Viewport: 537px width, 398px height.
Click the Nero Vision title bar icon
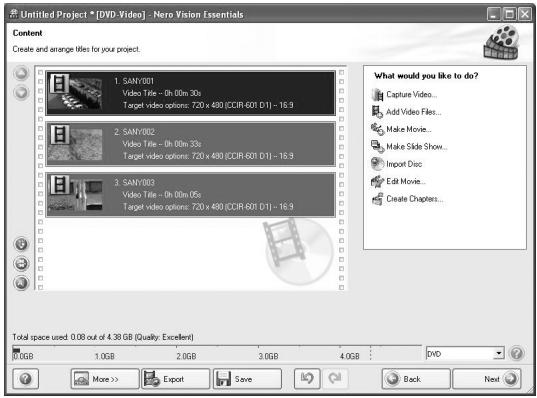14,14
